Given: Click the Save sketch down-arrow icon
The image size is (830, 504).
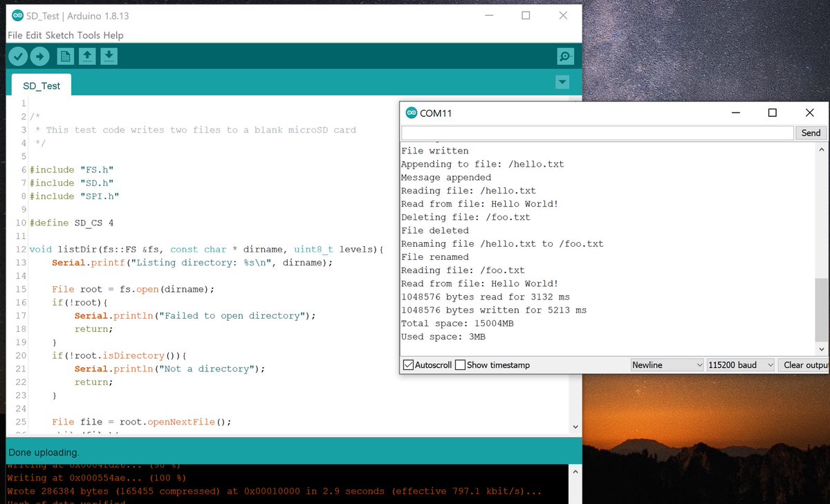Looking at the screenshot, I should tap(109, 56).
